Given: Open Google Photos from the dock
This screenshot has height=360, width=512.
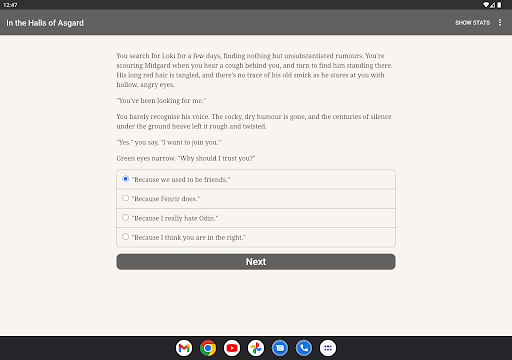Looking at the screenshot, I should click(x=256, y=348).
